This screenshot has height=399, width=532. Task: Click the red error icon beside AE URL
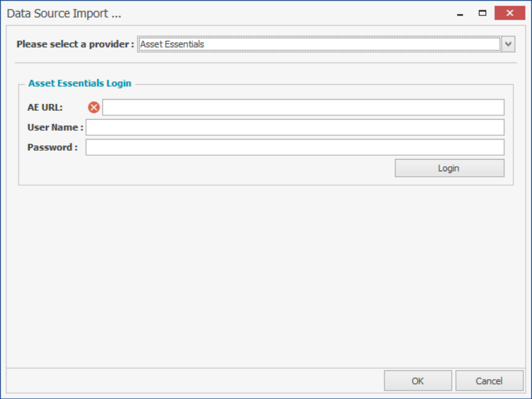(94, 107)
